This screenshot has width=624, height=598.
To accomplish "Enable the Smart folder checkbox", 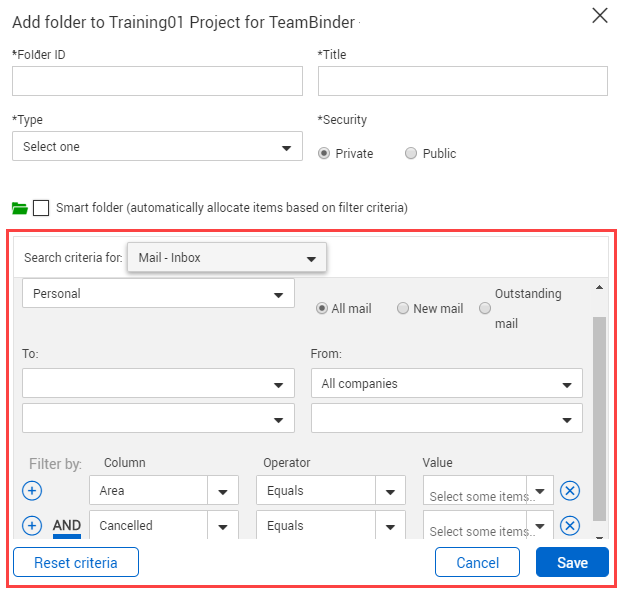I will coord(41,208).
